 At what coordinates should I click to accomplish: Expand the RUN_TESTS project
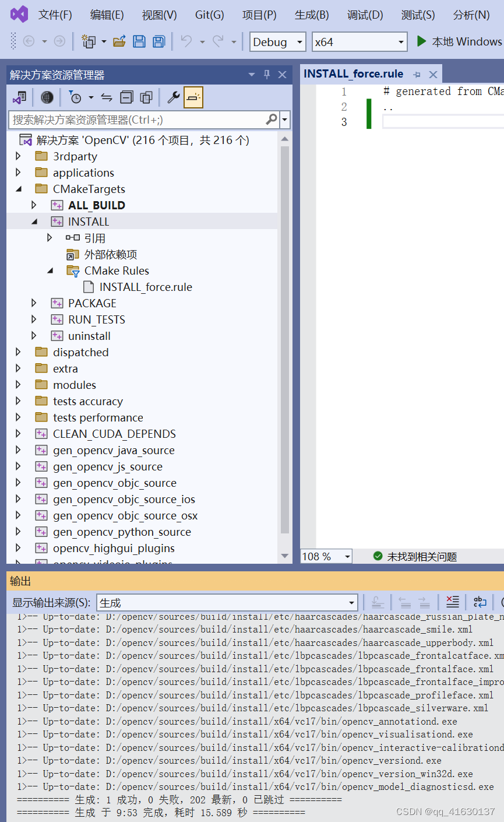coord(34,319)
